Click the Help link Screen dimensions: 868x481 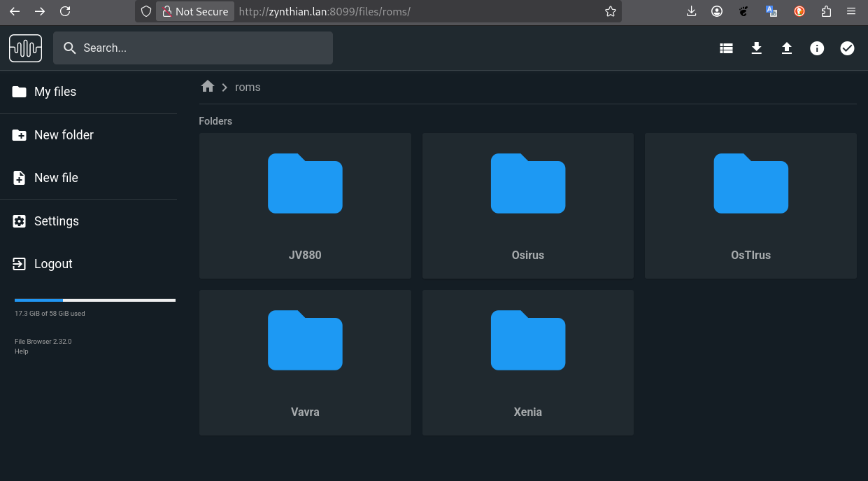pyautogui.click(x=22, y=351)
